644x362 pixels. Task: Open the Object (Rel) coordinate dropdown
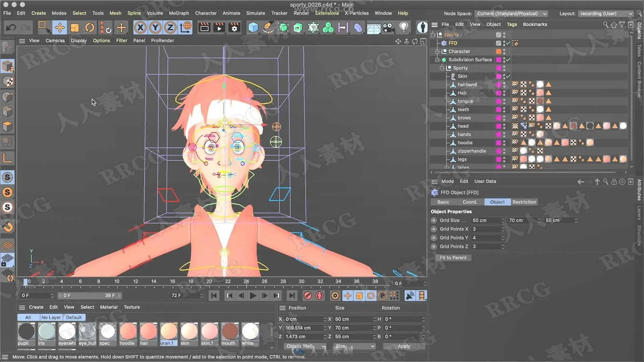(x=305, y=346)
